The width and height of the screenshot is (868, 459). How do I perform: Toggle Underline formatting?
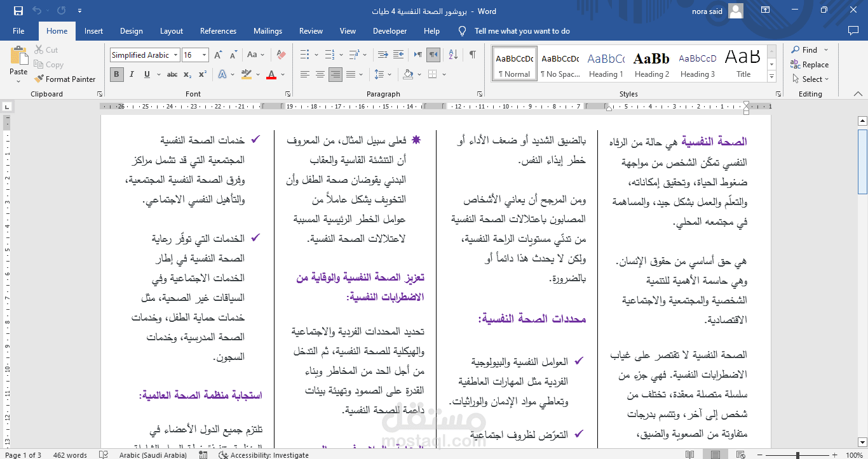147,74
